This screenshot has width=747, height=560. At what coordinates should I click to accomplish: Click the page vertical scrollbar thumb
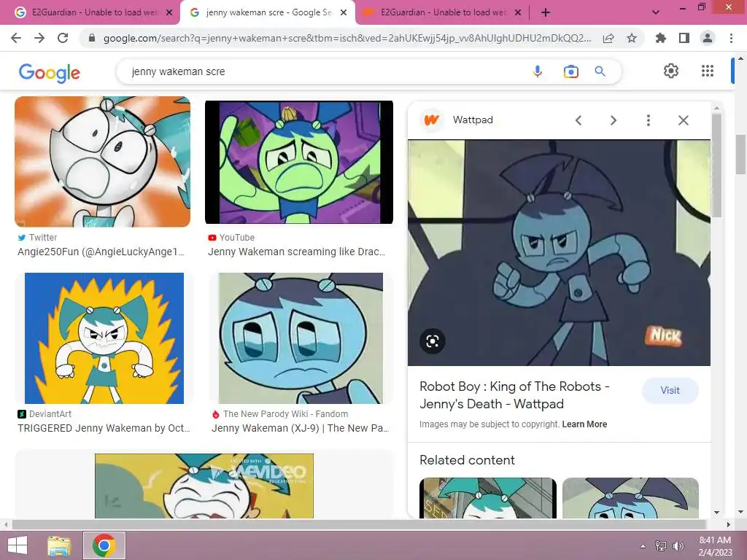(741, 155)
